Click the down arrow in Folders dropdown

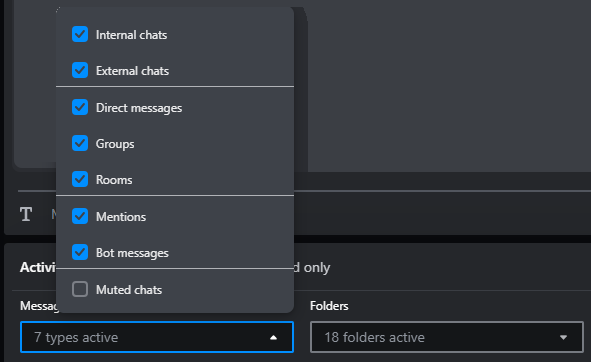click(x=563, y=337)
